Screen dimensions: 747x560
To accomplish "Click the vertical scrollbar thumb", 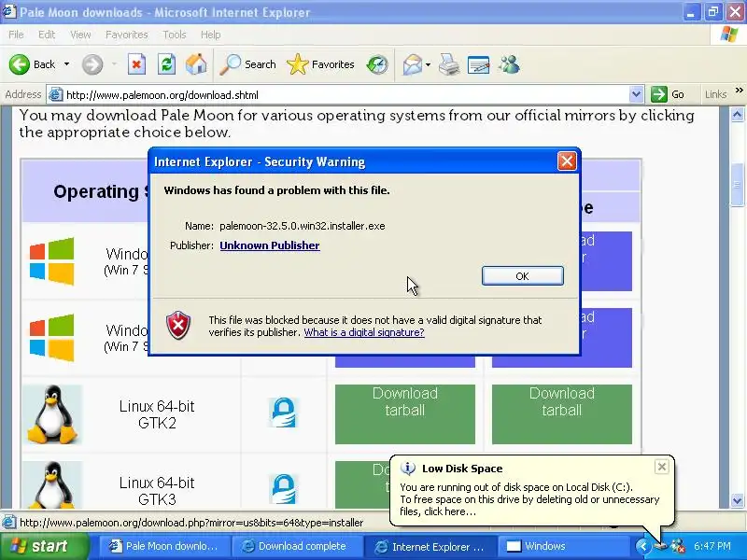I will click(738, 185).
